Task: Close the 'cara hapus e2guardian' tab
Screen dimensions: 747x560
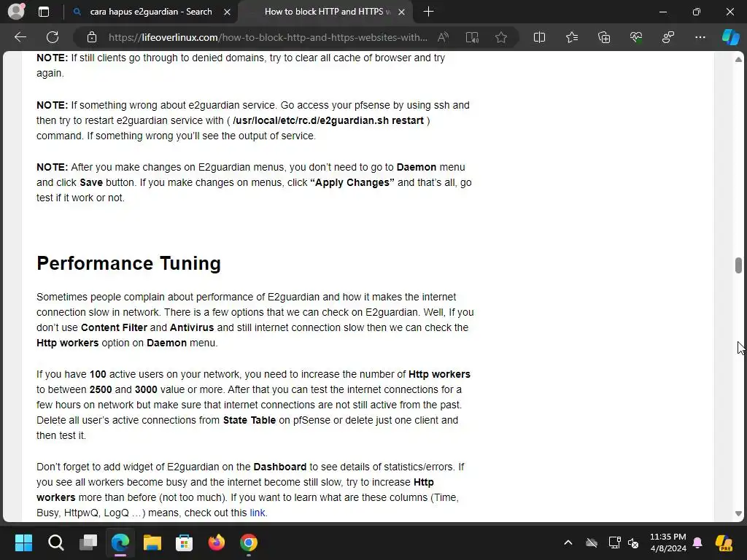Action: coord(228,12)
